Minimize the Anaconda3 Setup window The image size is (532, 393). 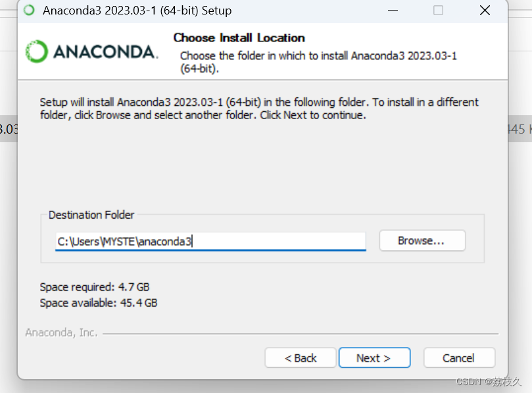point(393,11)
